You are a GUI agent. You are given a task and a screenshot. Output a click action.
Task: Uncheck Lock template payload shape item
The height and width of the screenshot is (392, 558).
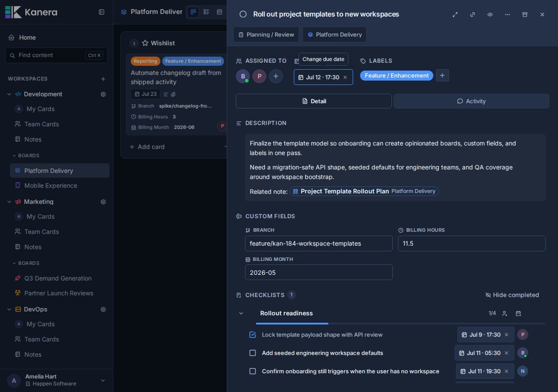[252, 335]
